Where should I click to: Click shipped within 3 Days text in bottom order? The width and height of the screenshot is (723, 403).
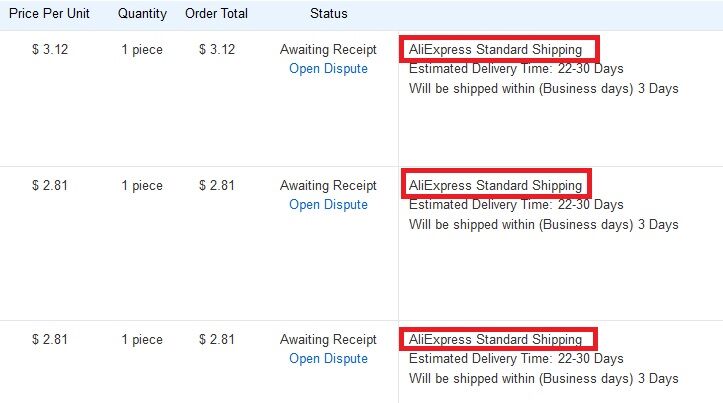(x=544, y=379)
